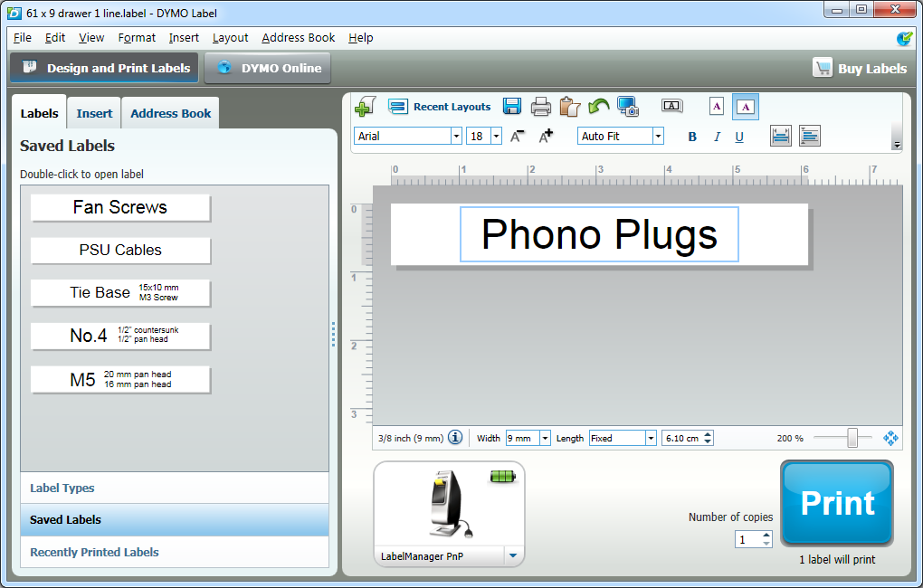Open the View menu
Image resolution: width=923 pixels, height=588 pixels.
tap(91, 38)
